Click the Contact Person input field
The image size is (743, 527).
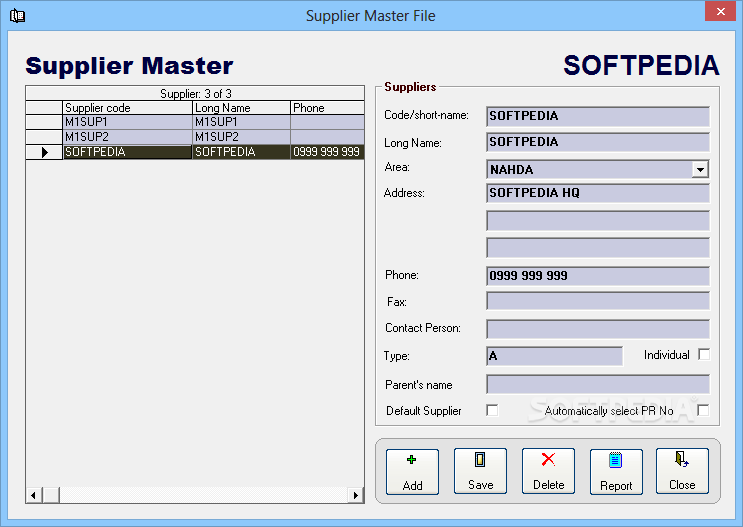pos(598,328)
